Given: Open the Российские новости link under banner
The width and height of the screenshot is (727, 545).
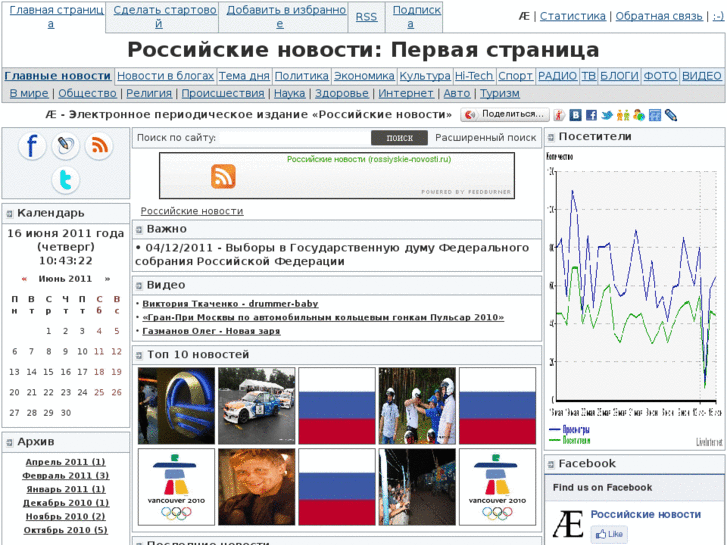Looking at the screenshot, I should click(191, 211).
